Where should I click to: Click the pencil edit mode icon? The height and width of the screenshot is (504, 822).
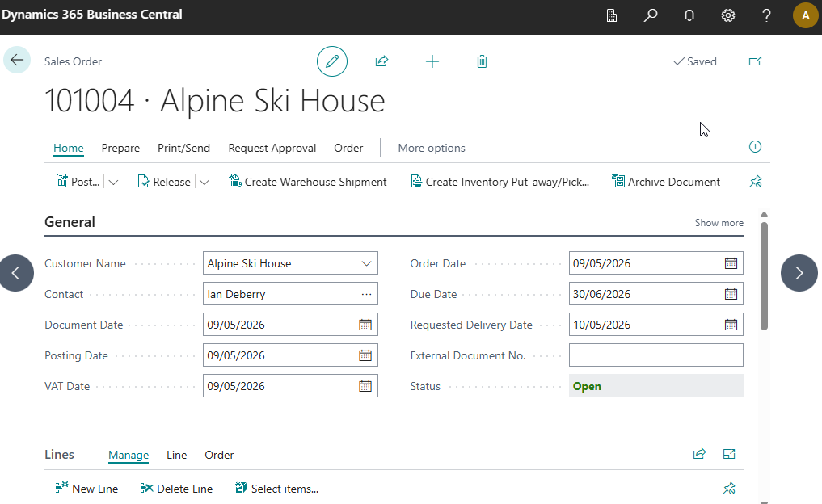(331, 61)
